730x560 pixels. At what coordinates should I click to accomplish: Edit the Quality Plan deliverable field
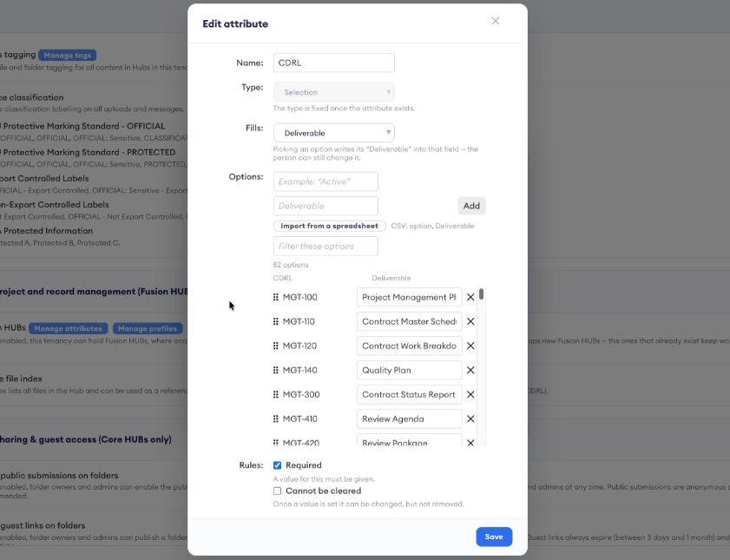point(410,370)
